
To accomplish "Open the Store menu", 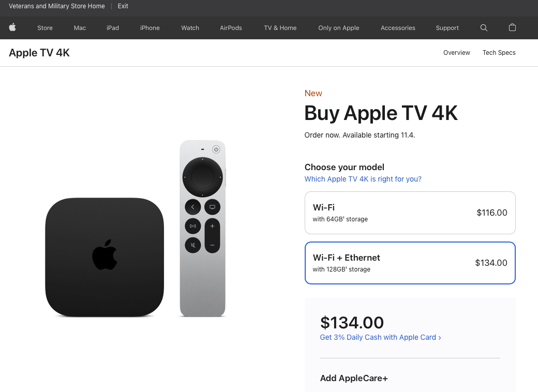I will coord(45,28).
